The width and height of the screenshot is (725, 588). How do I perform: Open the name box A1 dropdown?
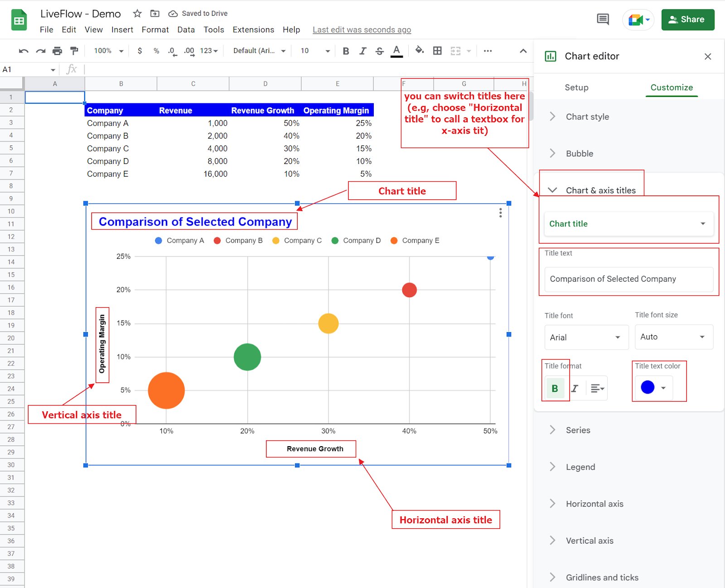(x=53, y=70)
